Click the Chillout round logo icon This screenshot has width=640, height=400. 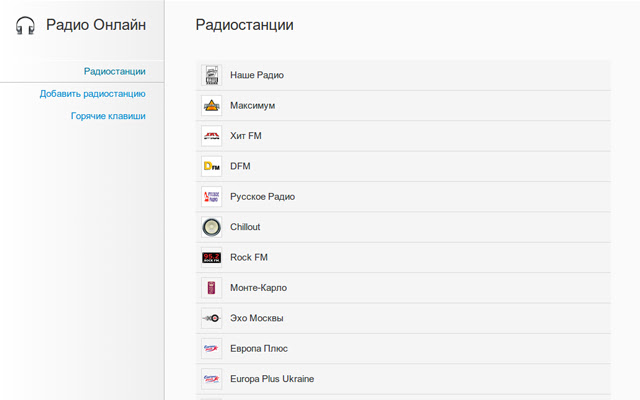point(211,227)
